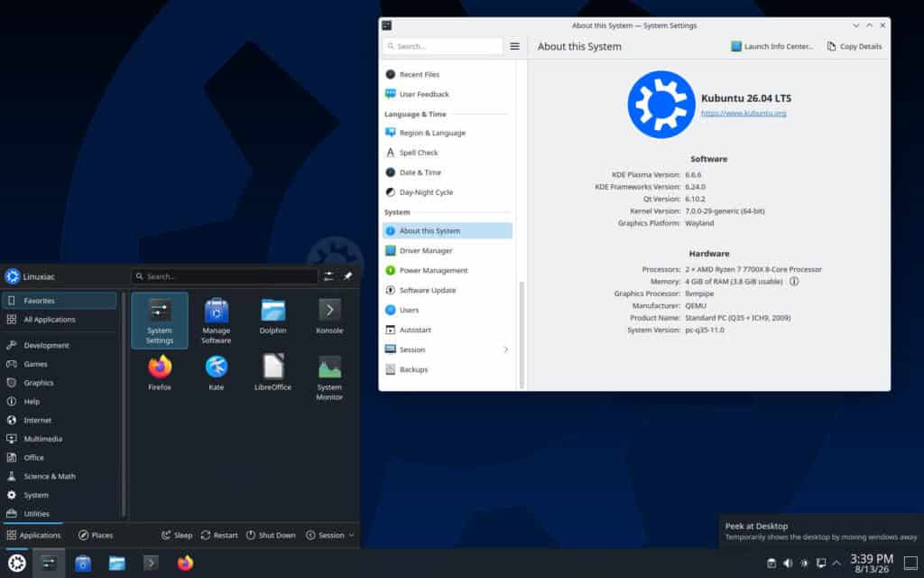Open Date & Time settings

coord(448,172)
